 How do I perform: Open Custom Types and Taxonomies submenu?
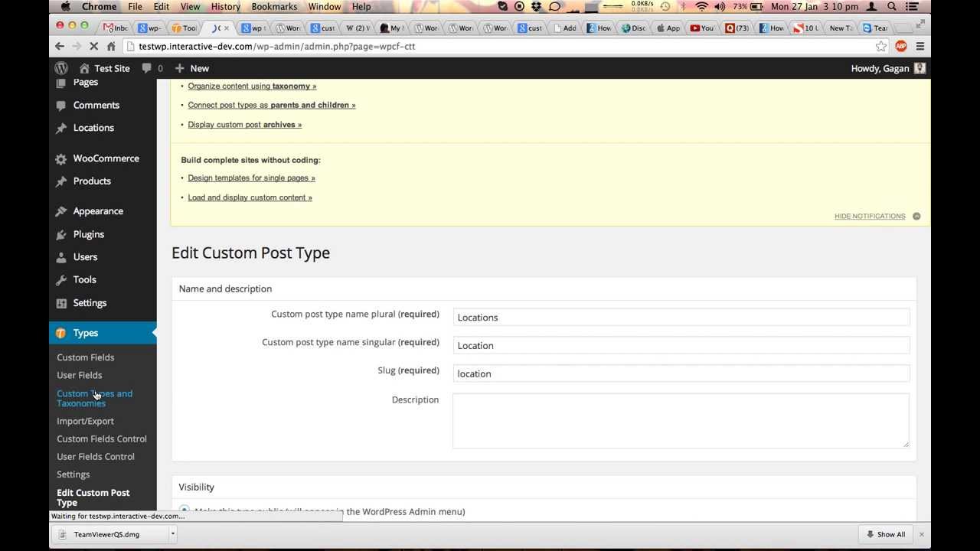click(x=94, y=398)
